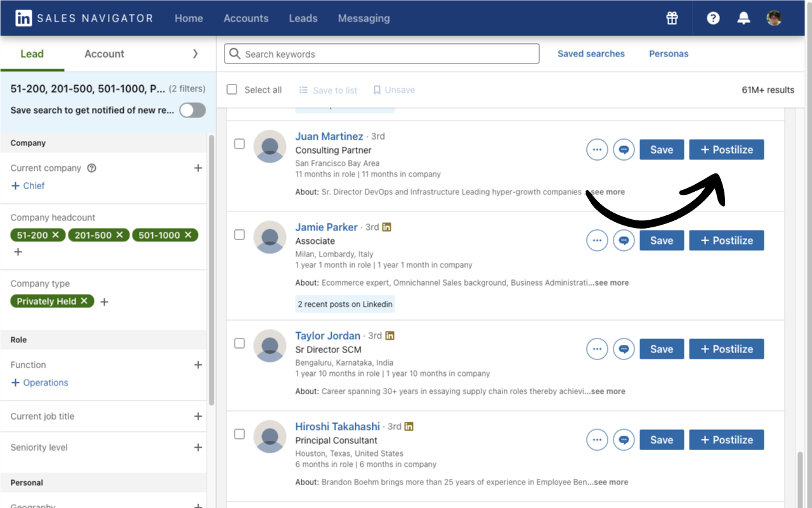Click the Current company info icon
The image size is (812, 508).
point(91,168)
